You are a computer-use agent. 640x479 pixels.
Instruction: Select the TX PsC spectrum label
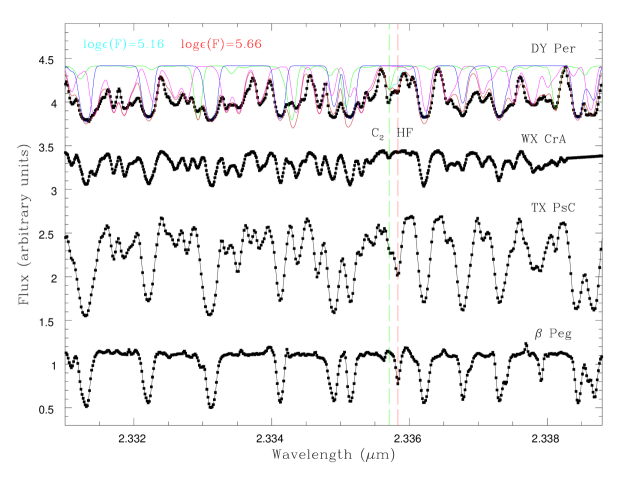(x=553, y=208)
